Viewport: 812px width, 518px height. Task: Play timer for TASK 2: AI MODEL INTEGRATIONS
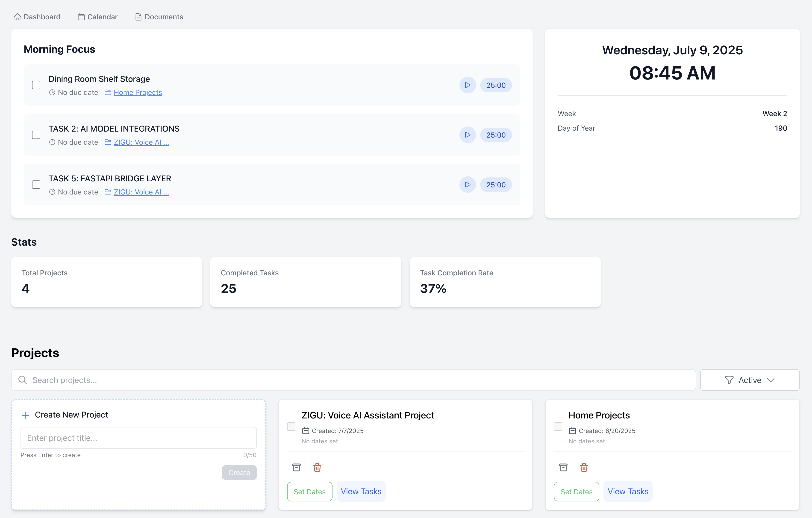(467, 135)
